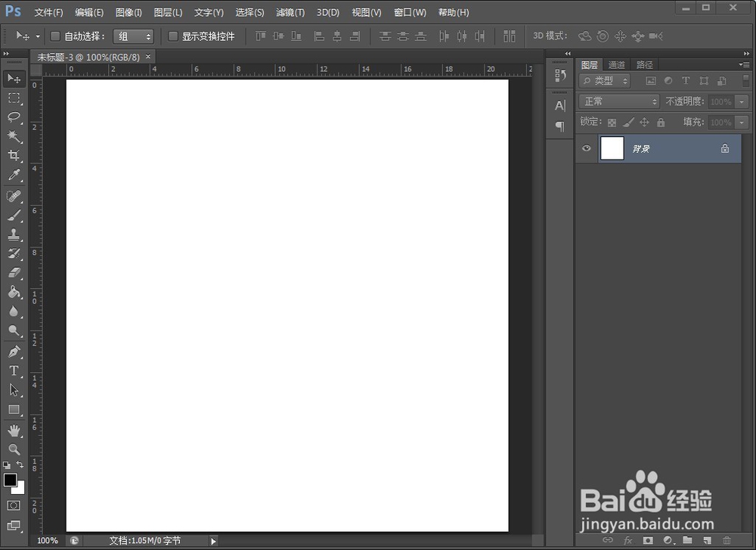The height and width of the screenshot is (550, 756).
Task: Click the 背景 layer thumbnail
Action: click(612, 148)
